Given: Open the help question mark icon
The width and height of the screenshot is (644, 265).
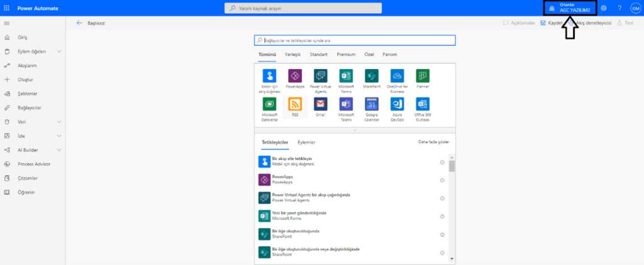Looking at the screenshot, I should [x=619, y=8].
